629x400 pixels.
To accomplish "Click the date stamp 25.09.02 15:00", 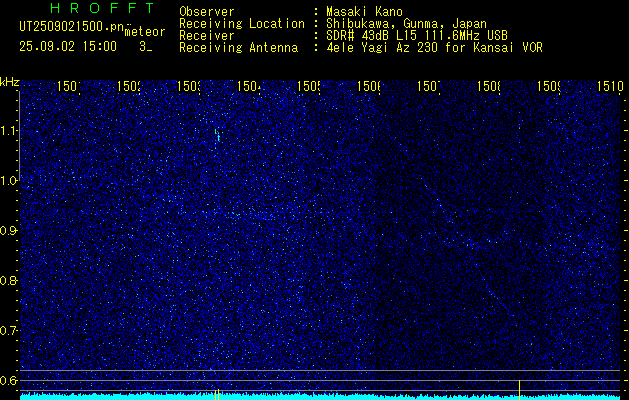I will click(68, 47).
